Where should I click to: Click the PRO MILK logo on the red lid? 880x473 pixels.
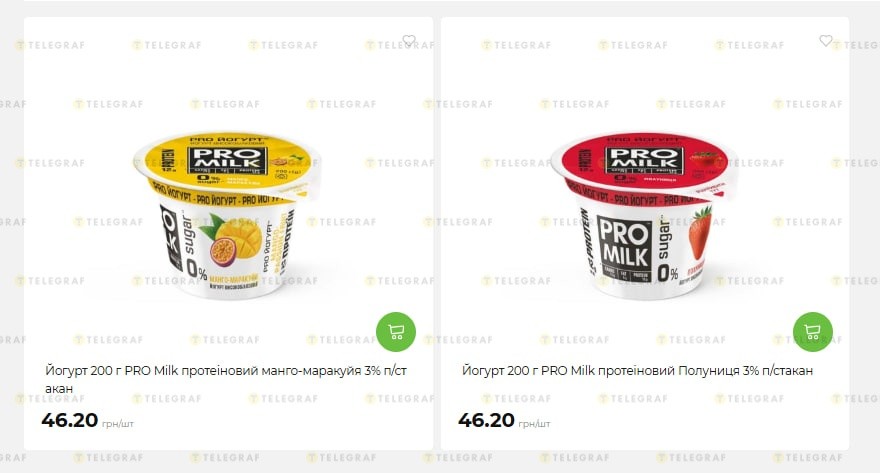click(644, 159)
